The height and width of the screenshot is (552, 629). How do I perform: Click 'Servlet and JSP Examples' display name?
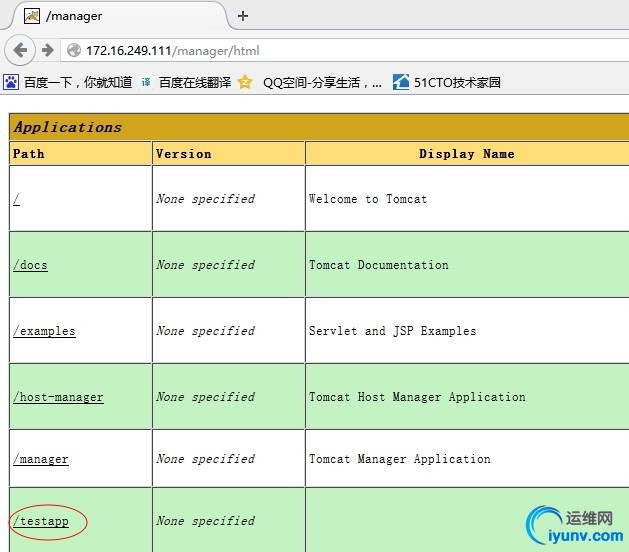click(x=392, y=331)
